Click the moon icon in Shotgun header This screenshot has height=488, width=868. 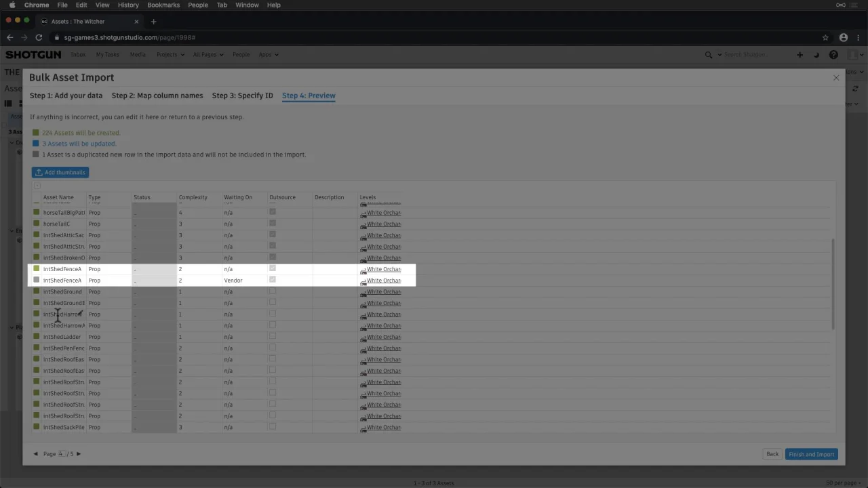(x=816, y=55)
